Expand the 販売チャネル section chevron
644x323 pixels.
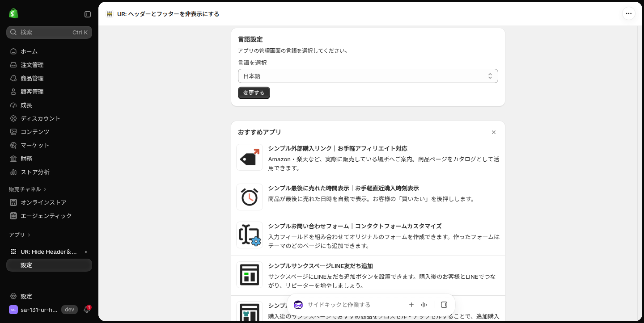point(45,189)
